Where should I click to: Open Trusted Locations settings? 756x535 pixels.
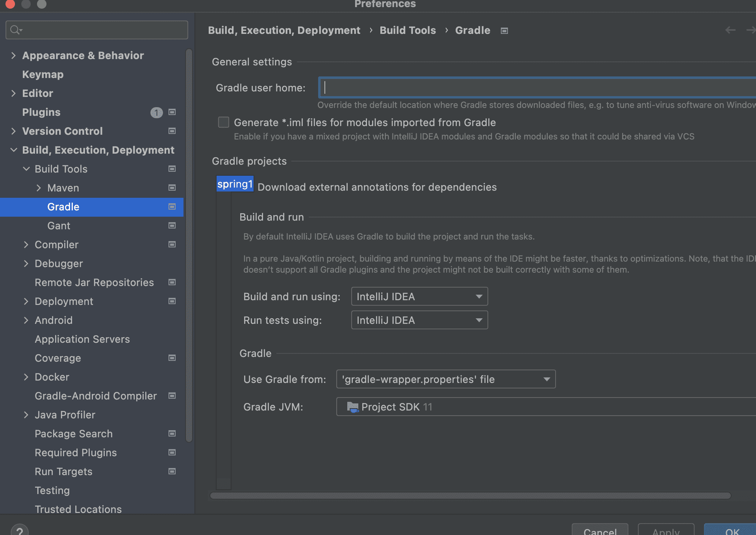(78, 509)
